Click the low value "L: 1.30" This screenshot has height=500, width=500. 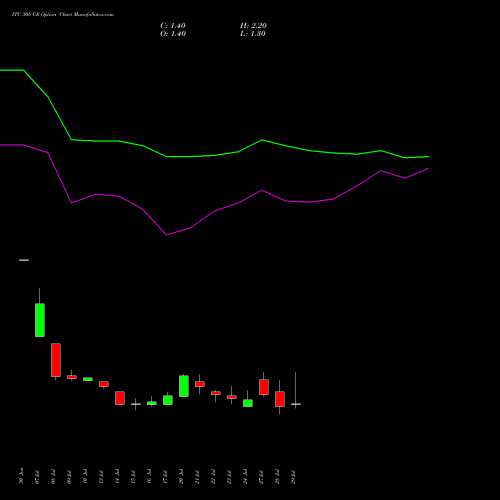click(253, 34)
